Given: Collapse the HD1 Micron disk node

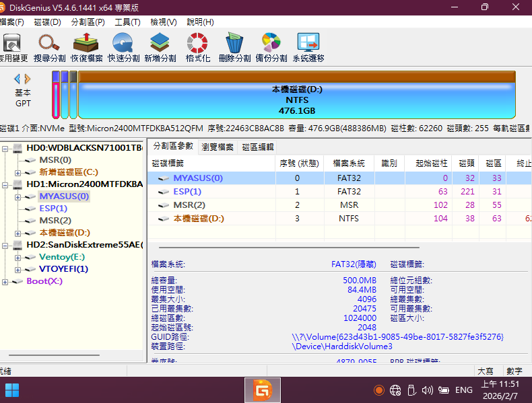Looking at the screenshot, I should pos(5,185).
